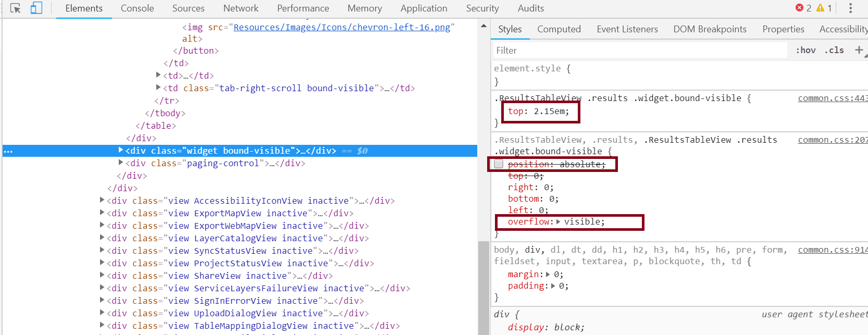The height and width of the screenshot is (335, 868).
Task: Expand the collapsed td node
Action: coord(158,76)
